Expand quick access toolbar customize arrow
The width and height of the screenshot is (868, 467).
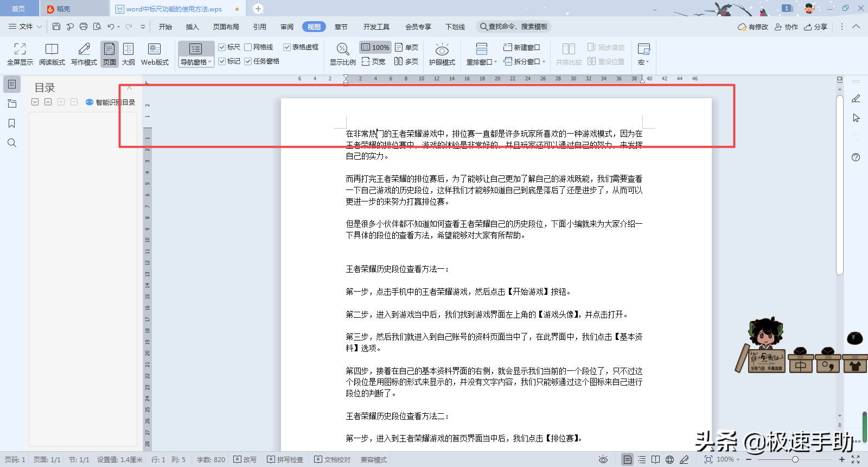143,27
